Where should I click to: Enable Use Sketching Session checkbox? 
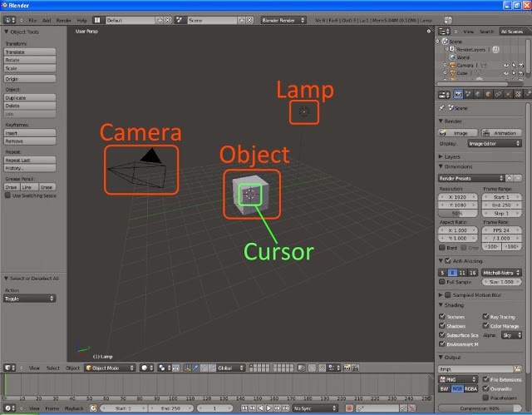7,195
